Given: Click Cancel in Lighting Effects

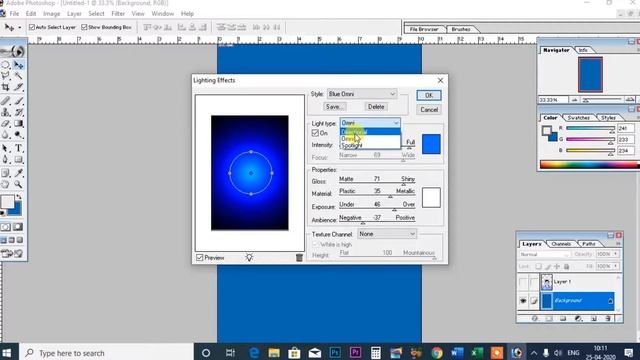Looking at the screenshot, I should tap(429, 110).
